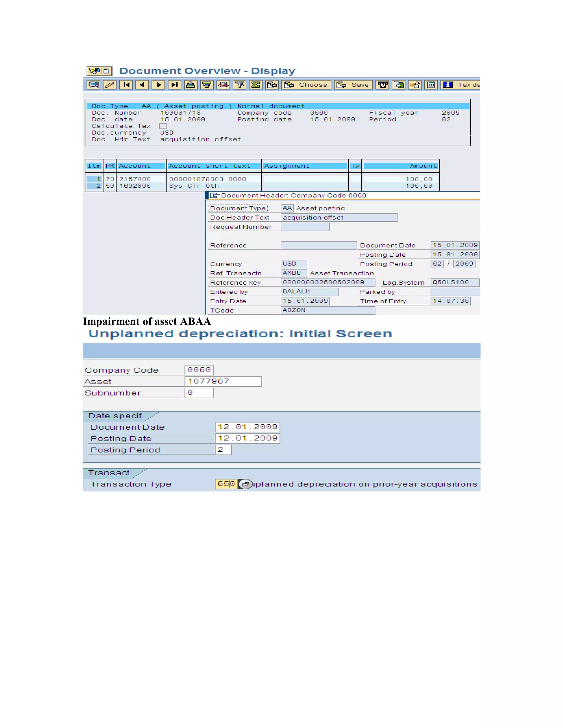The width and height of the screenshot is (563, 728).
Task: Click the sigma total icon
Action: (256, 85)
